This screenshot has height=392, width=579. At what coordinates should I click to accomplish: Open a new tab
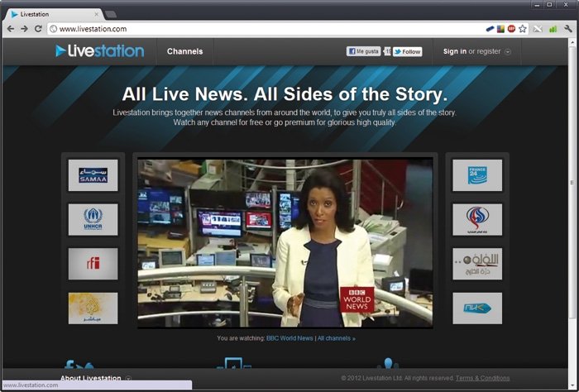click(x=111, y=14)
